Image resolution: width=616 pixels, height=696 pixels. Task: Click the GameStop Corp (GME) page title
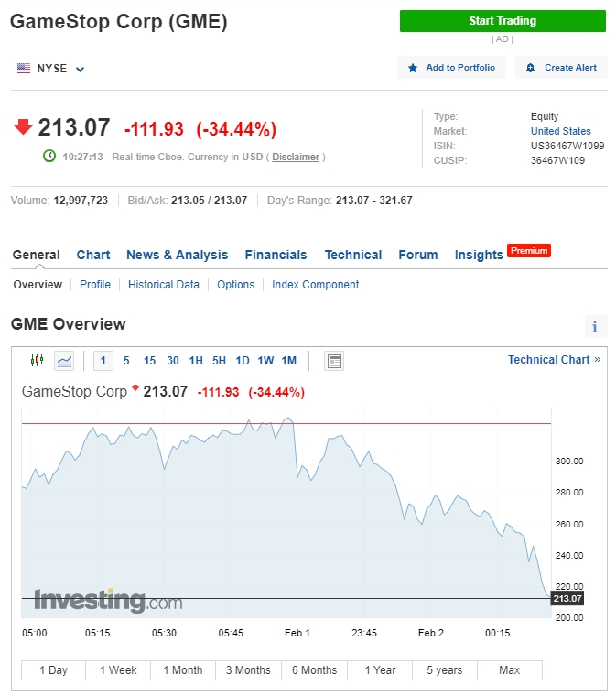click(x=118, y=21)
